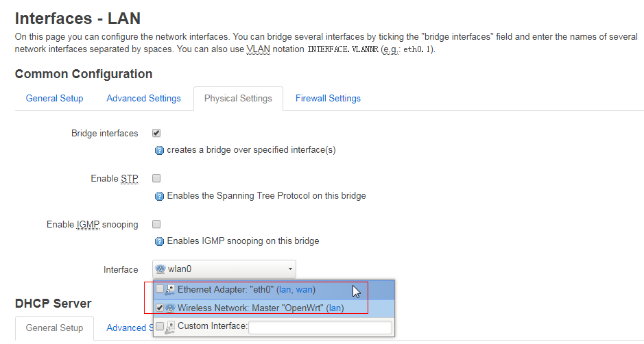Click the Custom Interface icon
This screenshot has width=644, height=344.
[170, 327]
